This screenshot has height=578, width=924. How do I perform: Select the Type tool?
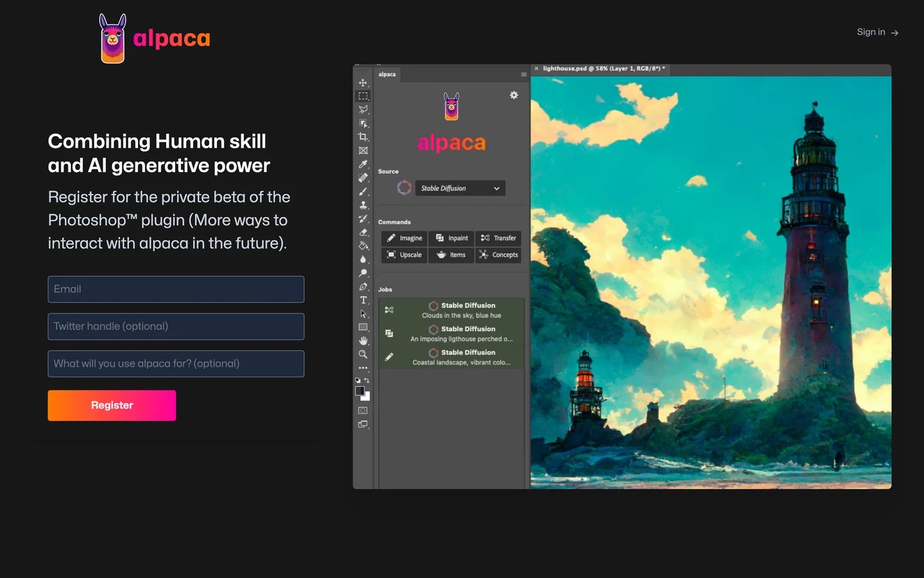[x=363, y=300]
